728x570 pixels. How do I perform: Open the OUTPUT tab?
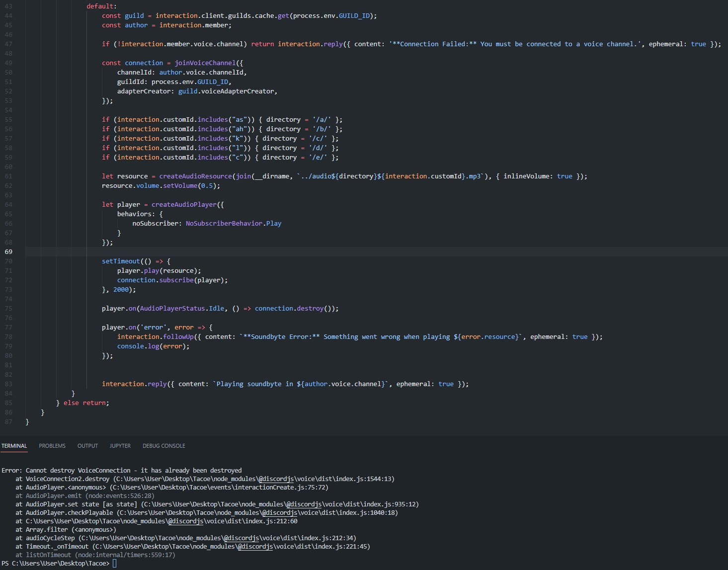point(87,446)
